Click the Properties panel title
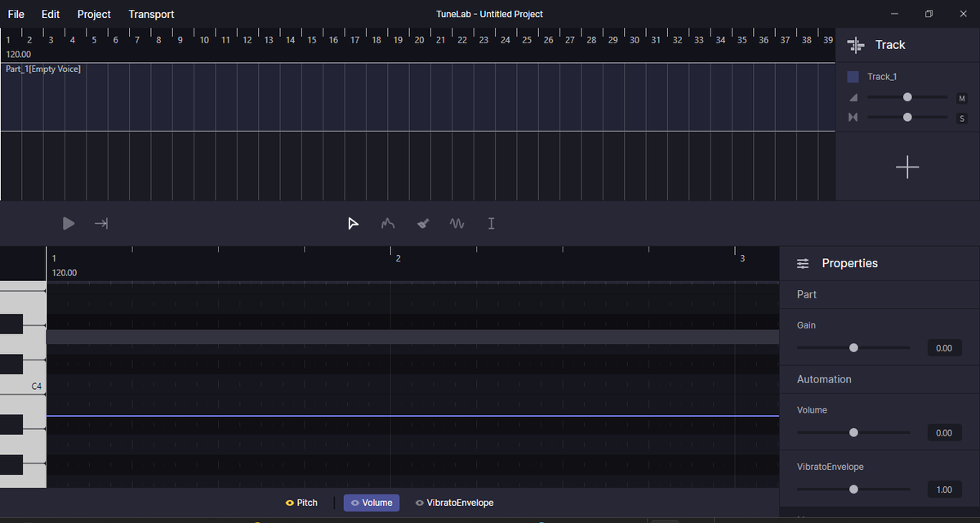980x523 pixels. coord(850,263)
